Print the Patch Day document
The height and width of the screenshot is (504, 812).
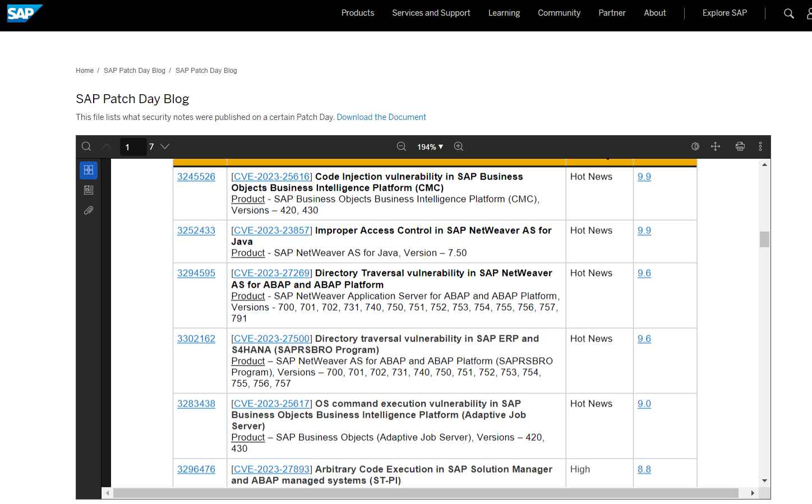tap(740, 146)
